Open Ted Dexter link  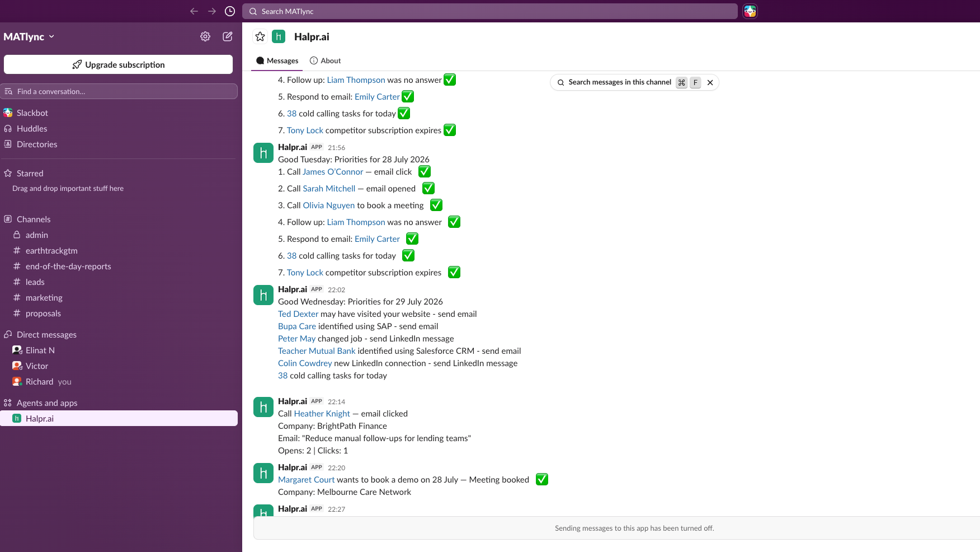point(298,314)
